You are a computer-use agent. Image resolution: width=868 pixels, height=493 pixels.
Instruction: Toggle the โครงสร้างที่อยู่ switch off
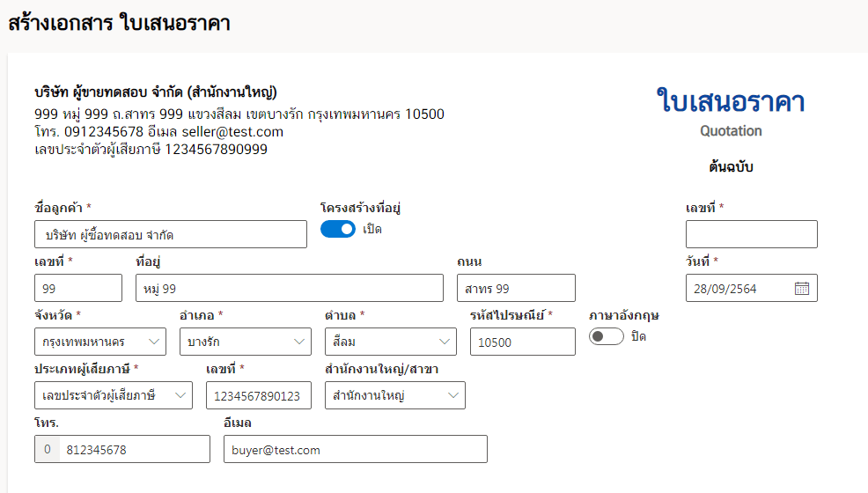tap(338, 229)
